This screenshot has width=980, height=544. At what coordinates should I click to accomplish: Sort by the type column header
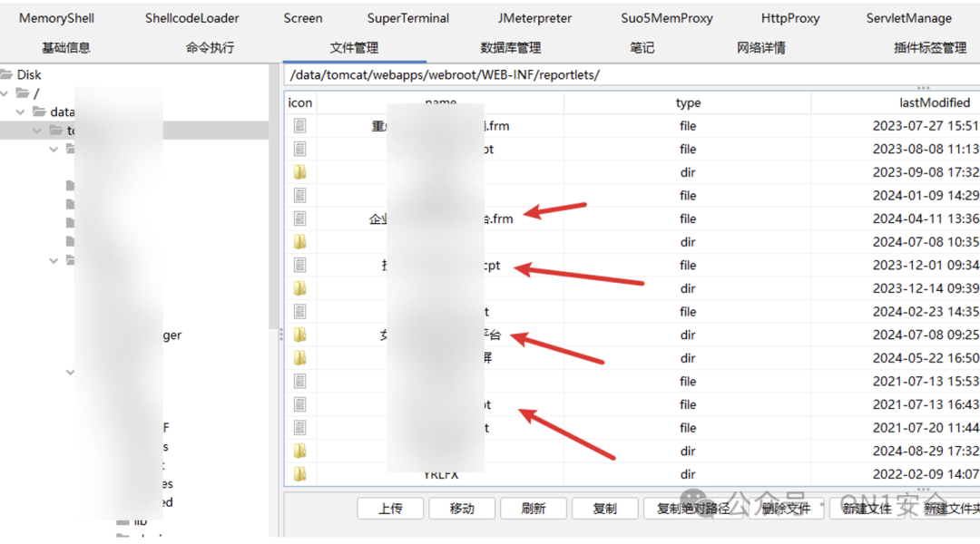(688, 103)
